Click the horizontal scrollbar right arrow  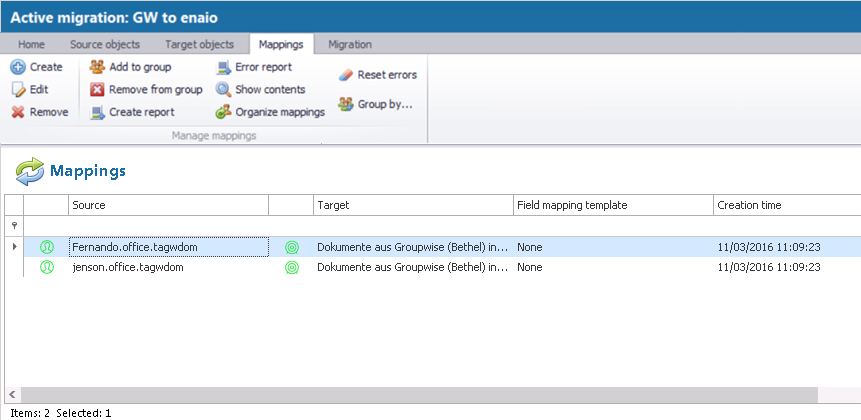(854, 395)
